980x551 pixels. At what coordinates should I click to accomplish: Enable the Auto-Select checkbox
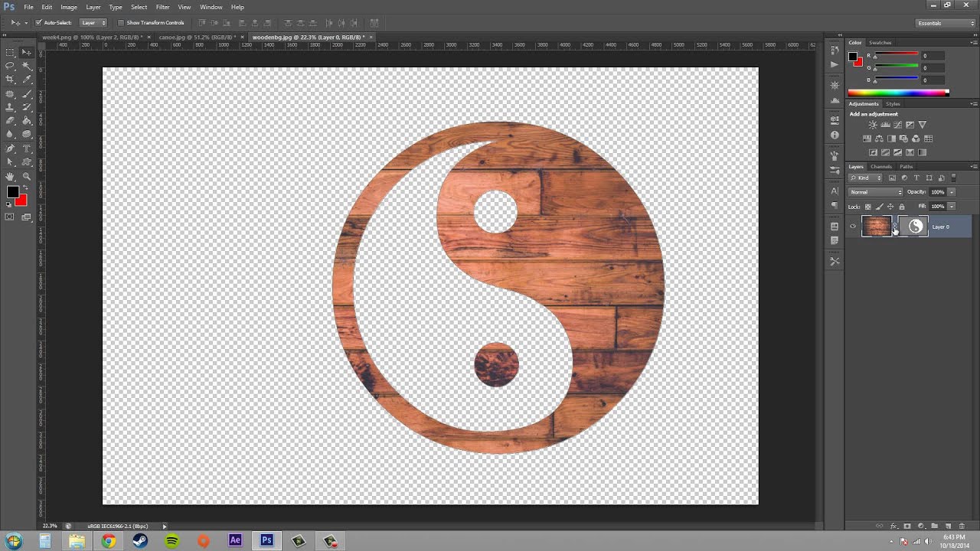(40, 22)
